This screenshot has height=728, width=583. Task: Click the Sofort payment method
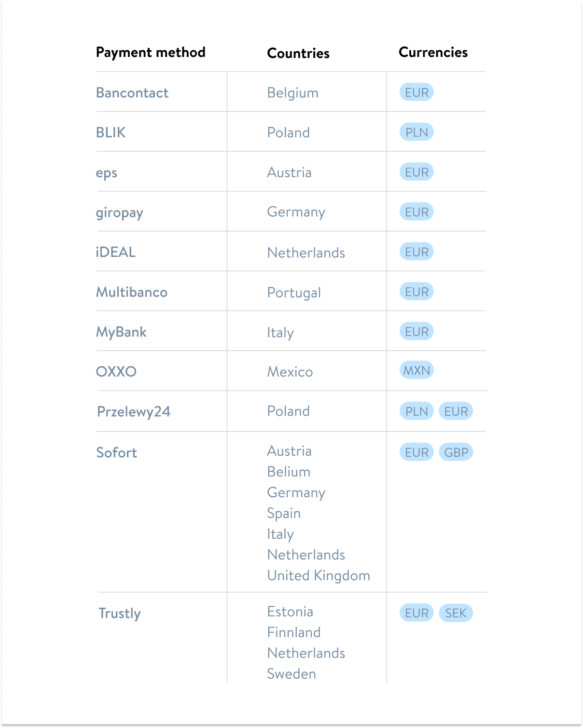click(x=117, y=453)
